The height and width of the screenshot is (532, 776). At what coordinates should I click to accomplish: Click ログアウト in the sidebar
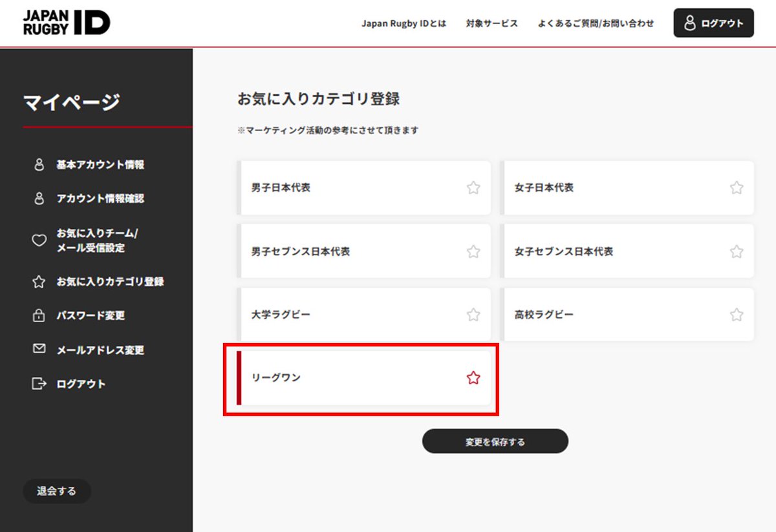click(81, 384)
